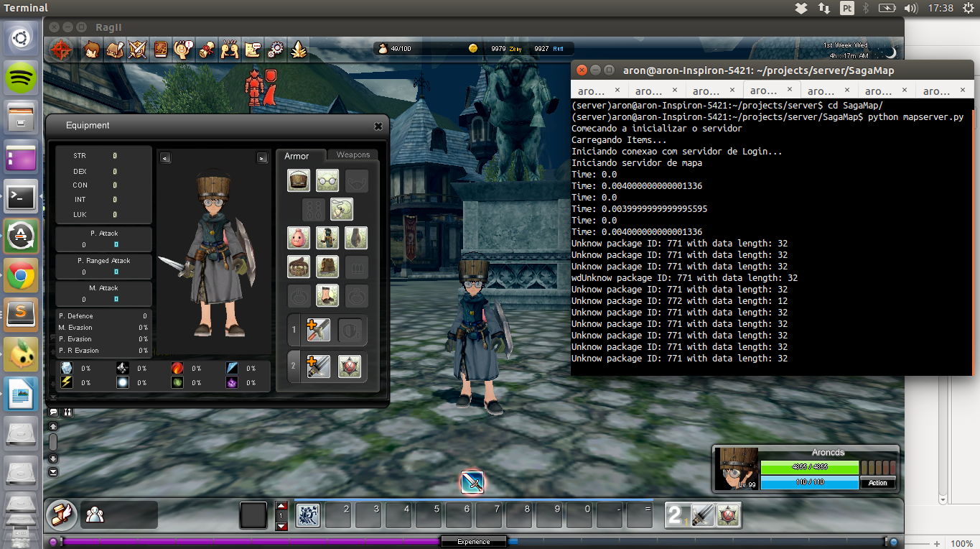Open the volume indicator in top panel

[911, 8]
